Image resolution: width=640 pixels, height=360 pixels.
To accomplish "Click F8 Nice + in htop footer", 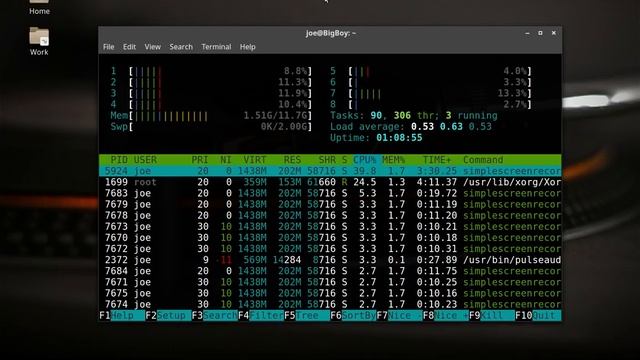I will tap(445, 316).
